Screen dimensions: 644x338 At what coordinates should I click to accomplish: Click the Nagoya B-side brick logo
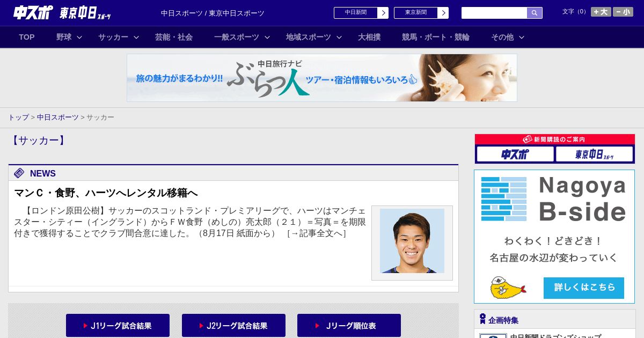tap(504, 199)
